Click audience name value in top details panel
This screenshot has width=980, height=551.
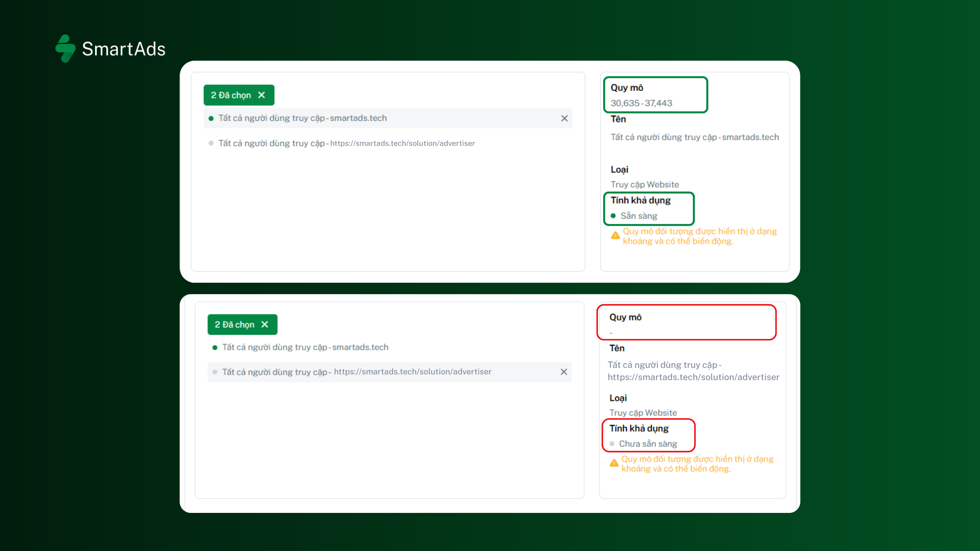click(695, 137)
